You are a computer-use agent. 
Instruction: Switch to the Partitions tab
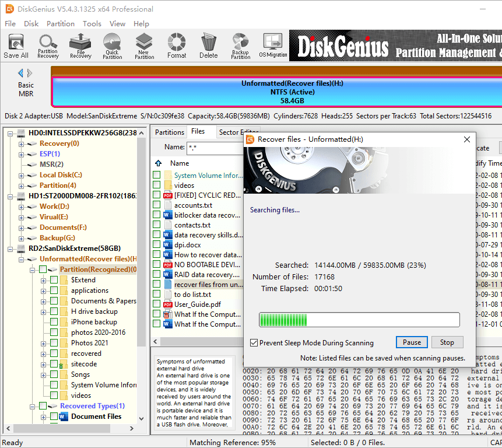[170, 132]
